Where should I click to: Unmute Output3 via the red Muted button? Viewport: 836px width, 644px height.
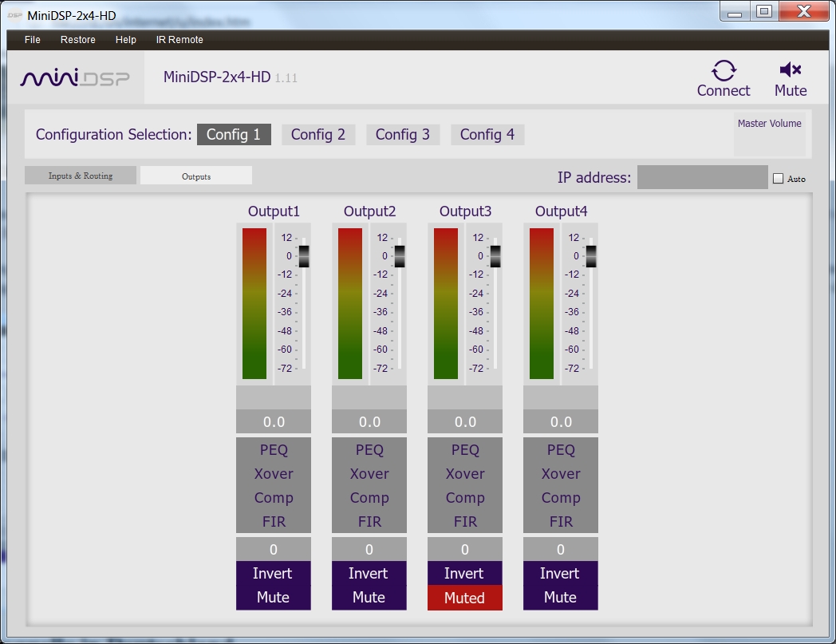(x=465, y=598)
